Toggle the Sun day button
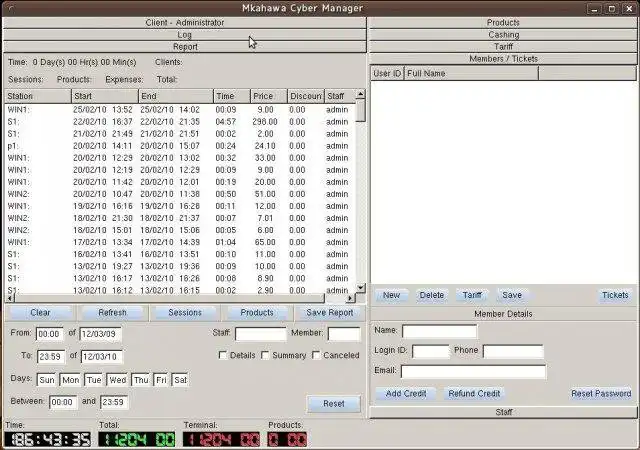This screenshot has height=450, width=640. [x=47, y=380]
